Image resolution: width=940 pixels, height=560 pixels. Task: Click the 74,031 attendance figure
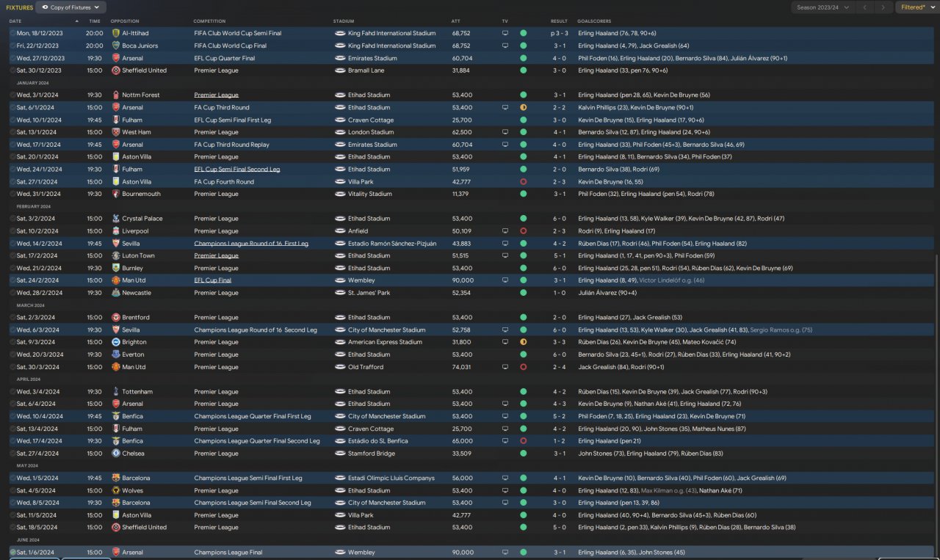pyautogui.click(x=461, y=367)
